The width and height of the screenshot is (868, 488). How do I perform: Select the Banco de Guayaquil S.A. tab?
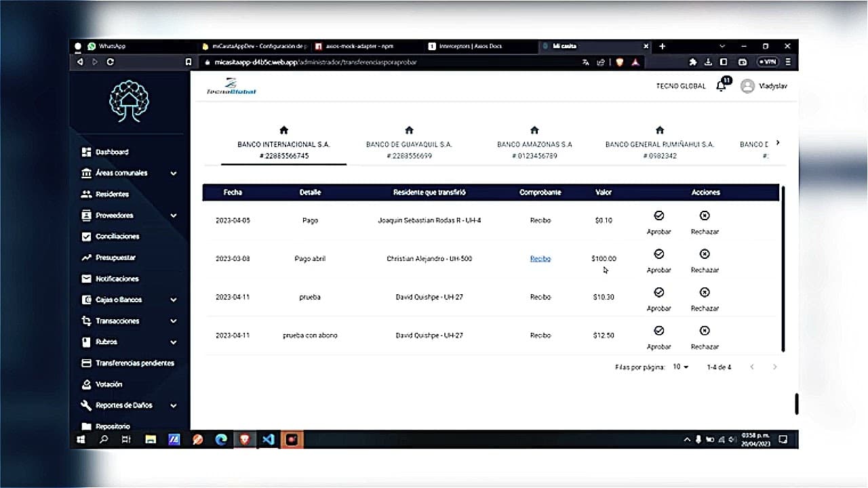click(409, 143)
